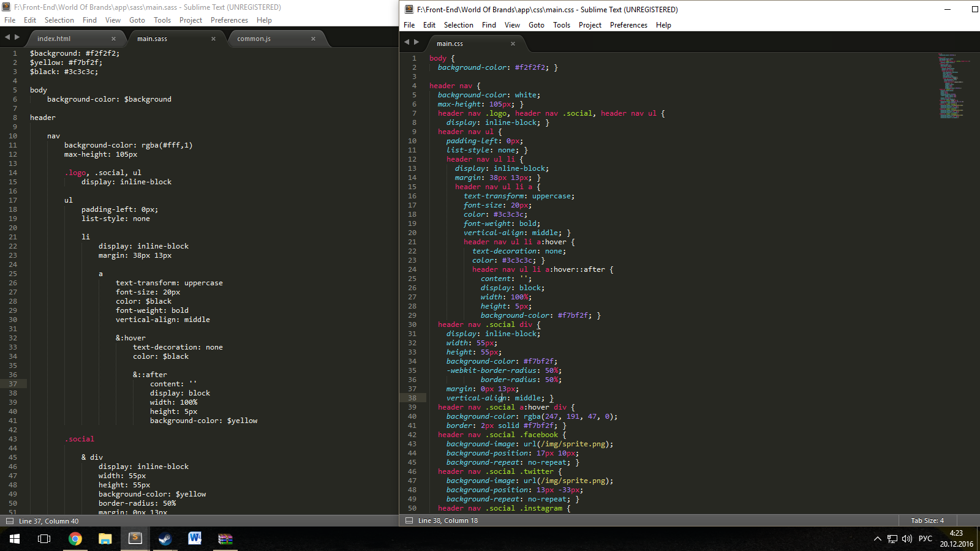Open network status tray icon
This screenshot has height=551, width=980.
[x=892, y=539]
